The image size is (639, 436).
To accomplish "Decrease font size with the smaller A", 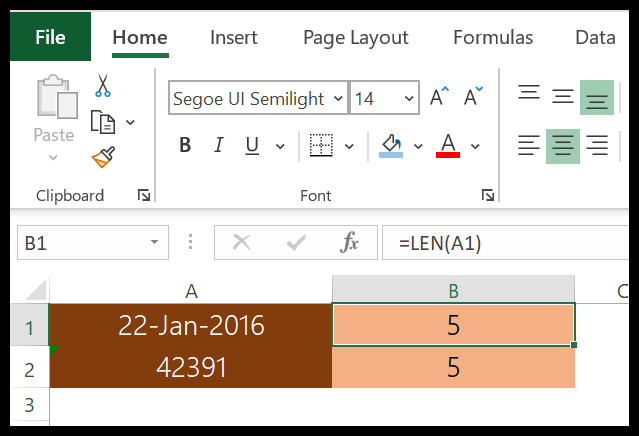I will 473,97.
